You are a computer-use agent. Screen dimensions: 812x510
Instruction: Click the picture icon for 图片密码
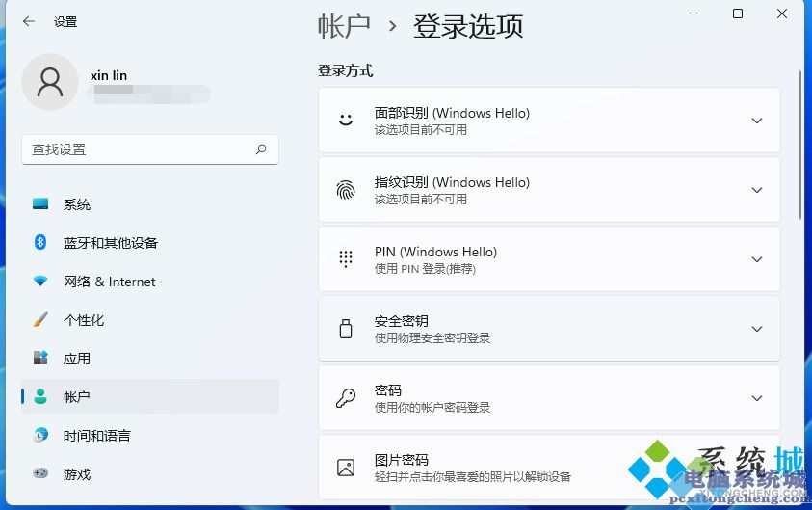(x=346, y=468)
